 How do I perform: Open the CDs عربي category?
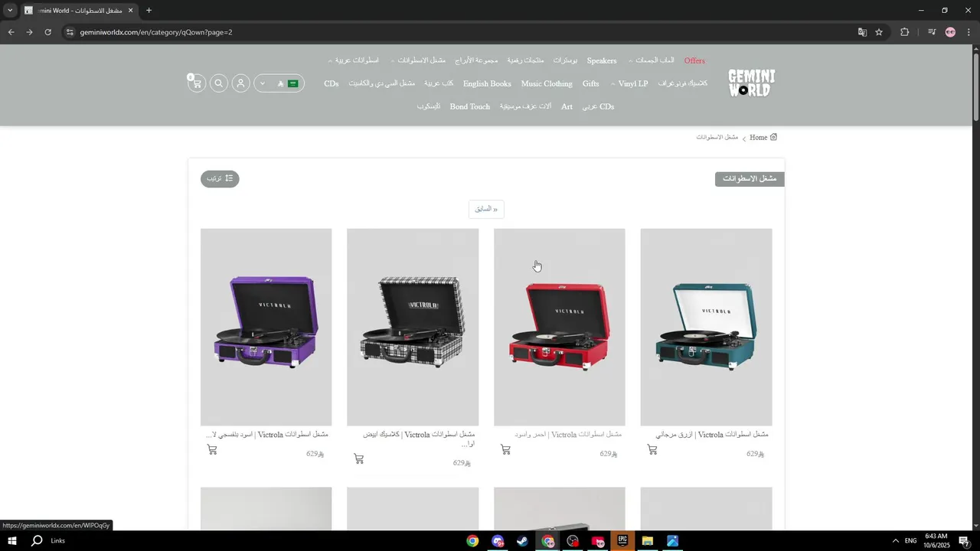(598, 106)
